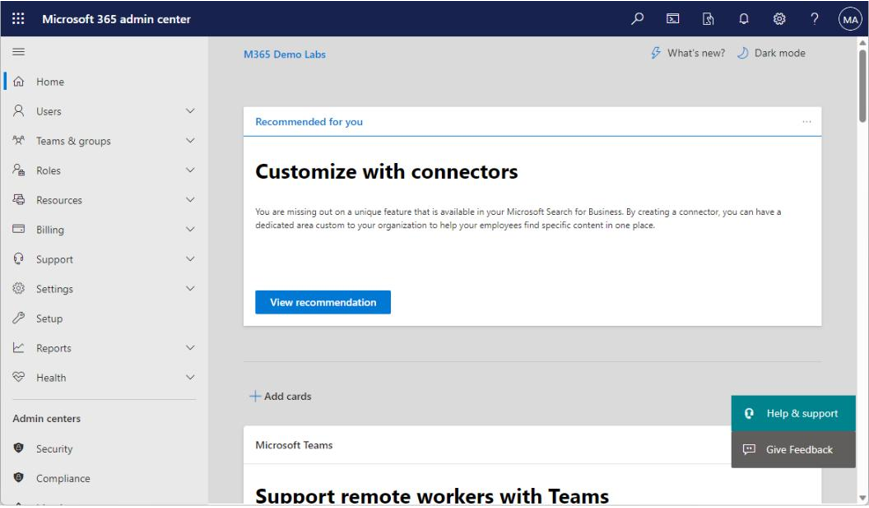
Task: Click the help question mark icon
Action: (x=814, y=19)
